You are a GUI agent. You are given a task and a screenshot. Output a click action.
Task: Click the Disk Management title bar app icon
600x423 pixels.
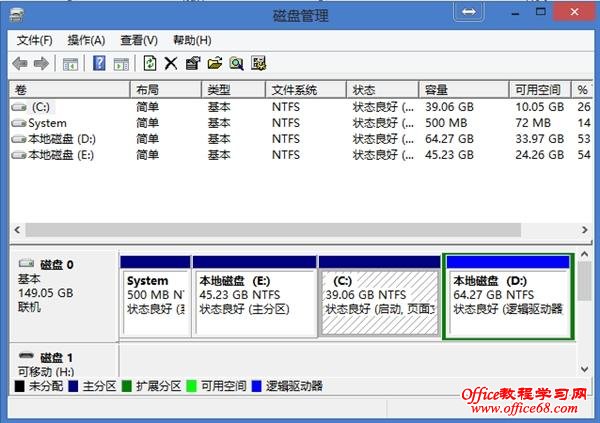tap(17, 16)
